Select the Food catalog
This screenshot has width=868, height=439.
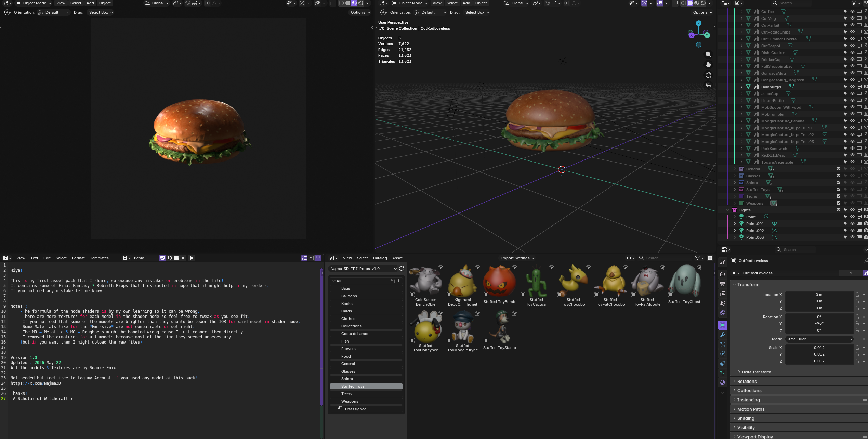[x=366, y=356]
